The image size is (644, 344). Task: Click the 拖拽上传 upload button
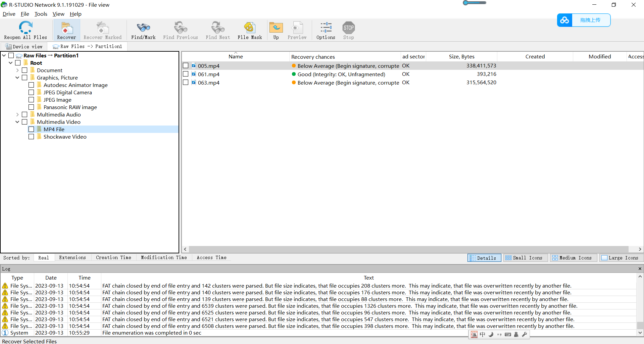(590, 20)
